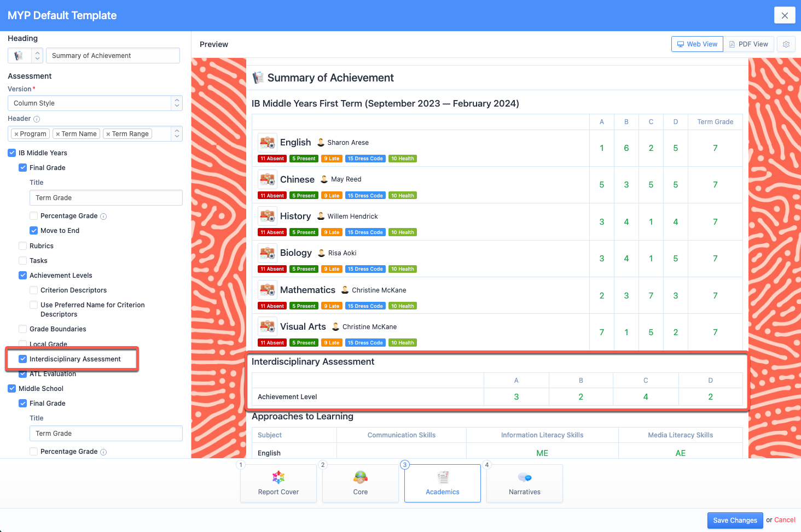Screen dimensions: 801x532
Task: Toggle the Move to End checkbox
Action: click(33, 231)
